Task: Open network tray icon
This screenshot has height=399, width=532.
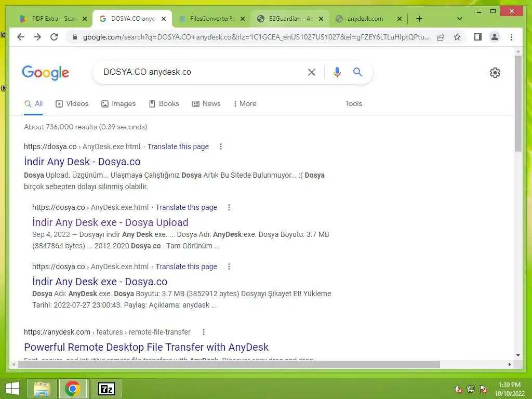Action: coord(471,389)
